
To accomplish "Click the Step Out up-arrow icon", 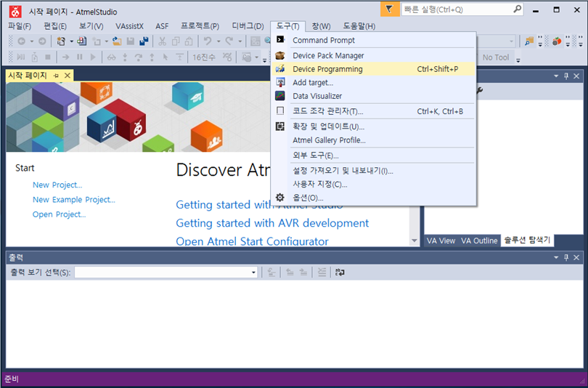I will pos(152,57).
